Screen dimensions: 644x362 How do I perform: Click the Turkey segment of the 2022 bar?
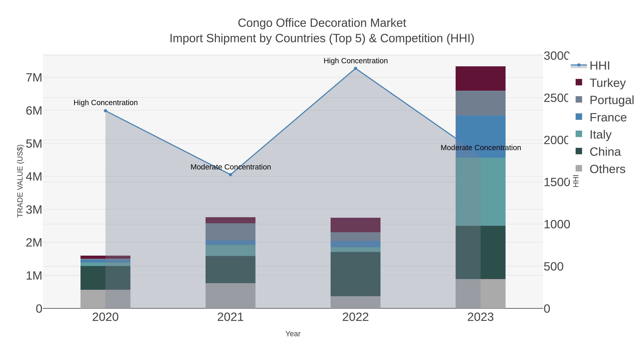pos(355,225)
